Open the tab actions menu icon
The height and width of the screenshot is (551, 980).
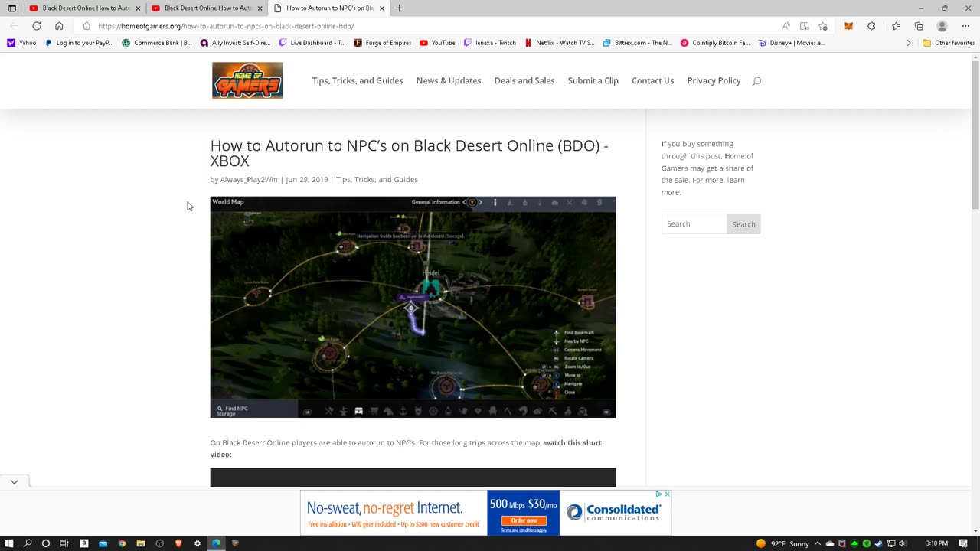coord(11,8)
